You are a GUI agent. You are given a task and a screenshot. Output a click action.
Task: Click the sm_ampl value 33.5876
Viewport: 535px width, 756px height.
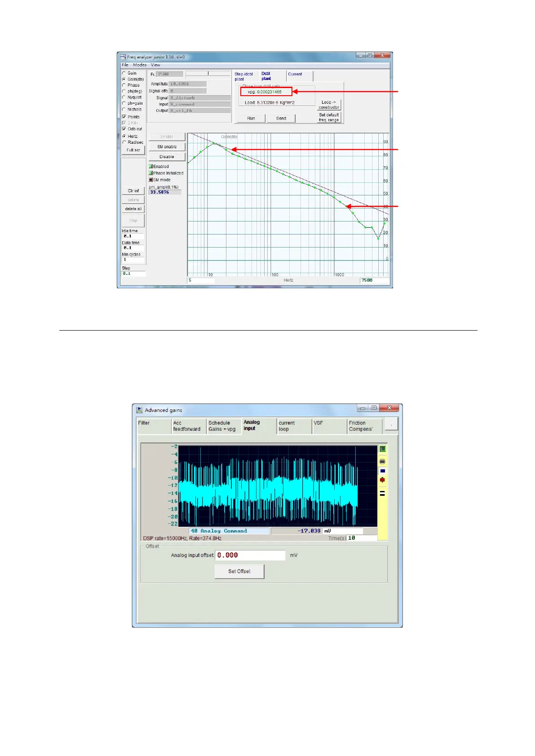(165, 192)
